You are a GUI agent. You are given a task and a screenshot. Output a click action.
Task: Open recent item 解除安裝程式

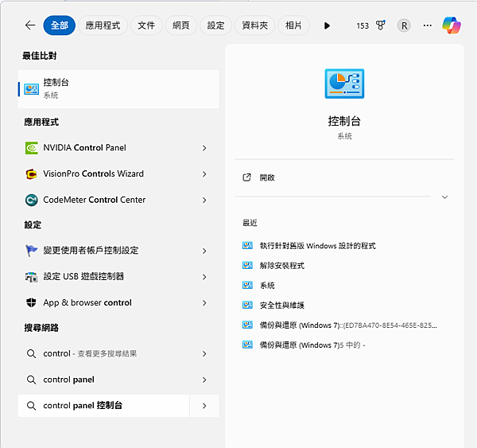pyautogui.click(x=281, y=266)
